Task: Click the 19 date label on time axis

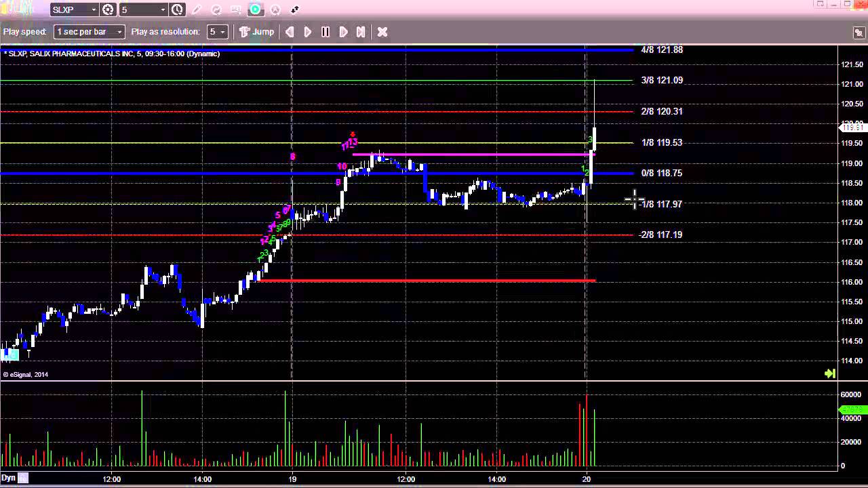Action: click(292, 479)
